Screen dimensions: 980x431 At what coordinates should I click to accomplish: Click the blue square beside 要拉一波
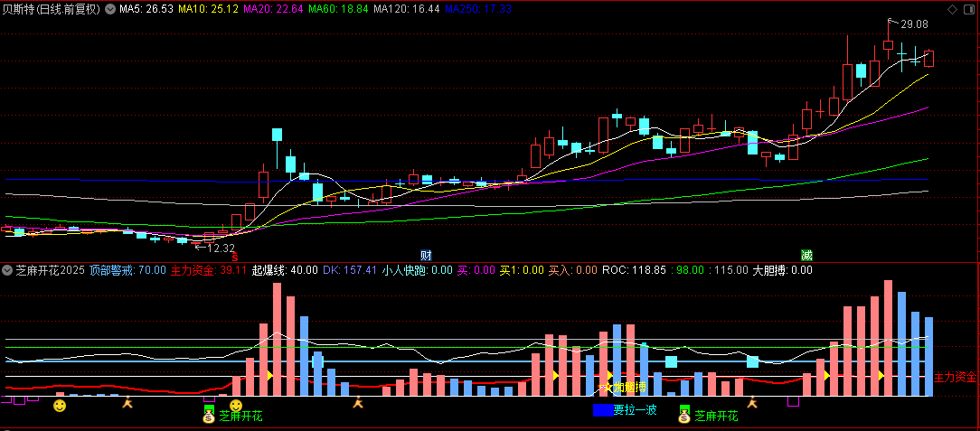[x=602, y=410]
